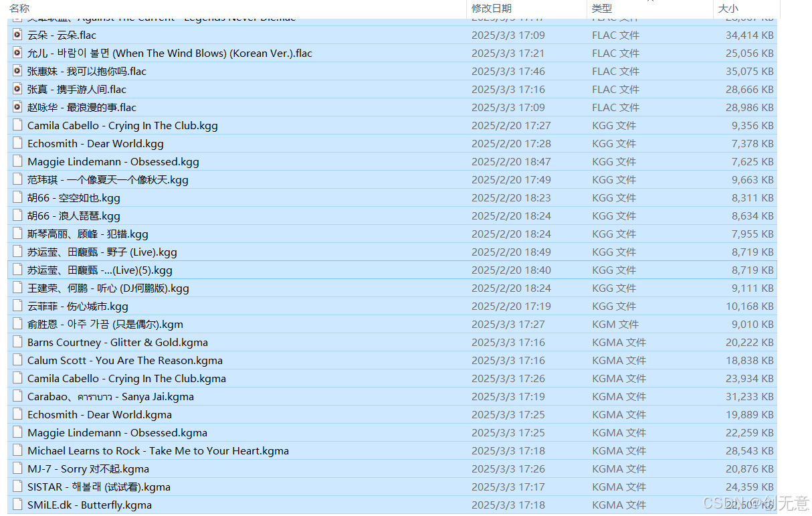The width and height of the screenshot is (812, 516).
Task: Click the size value 31,233 KB
Action: coord(750,396)
